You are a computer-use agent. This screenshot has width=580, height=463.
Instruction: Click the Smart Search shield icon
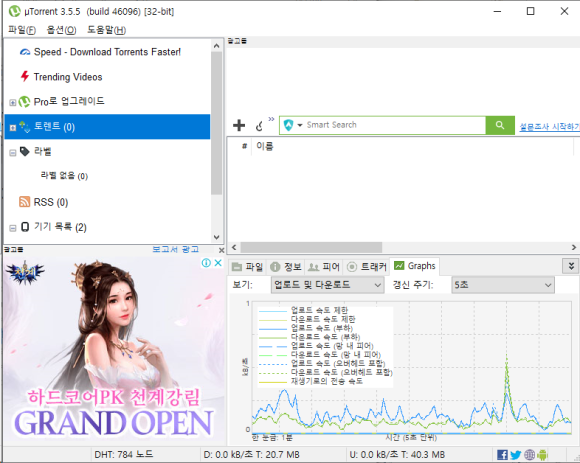tap(288, 125)
